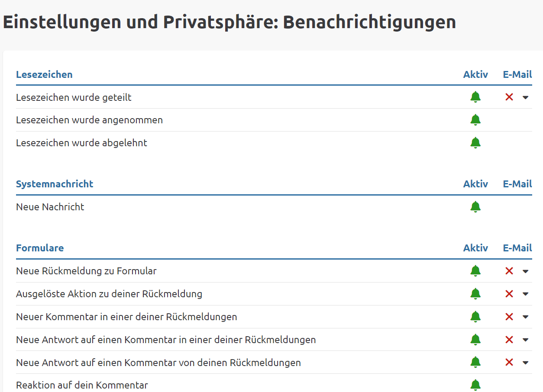Open email dropdown arrow for 'Lesezeichen wurde geteilt'
Screen dimensions: 543x392
(x=526, y=98)
